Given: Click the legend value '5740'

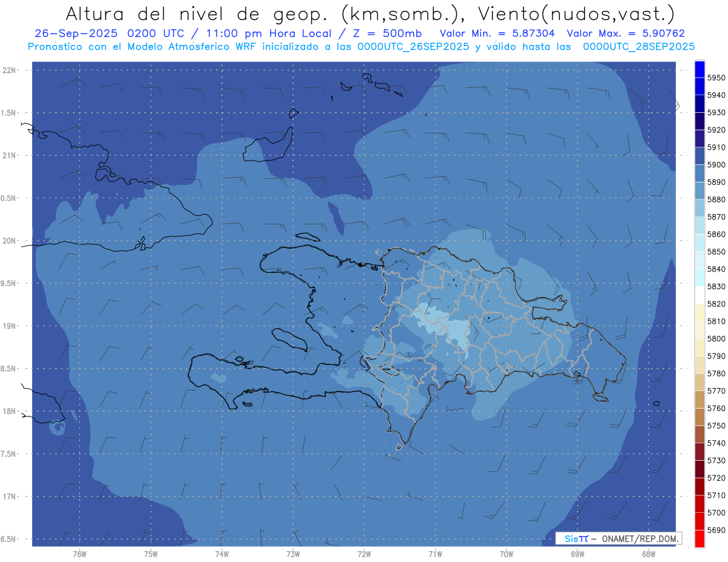Looking at the screenshot, I should point(716,443).
